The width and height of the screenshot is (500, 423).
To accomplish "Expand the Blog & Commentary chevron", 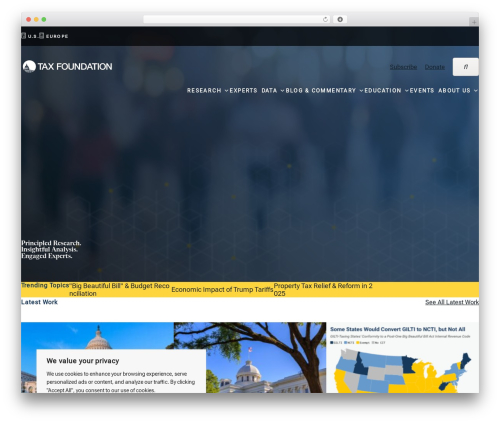I will click(361, 91).
